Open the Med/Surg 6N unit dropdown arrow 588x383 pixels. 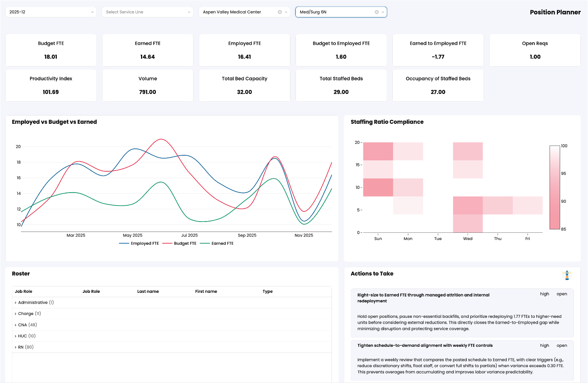(x=383, y=12)
